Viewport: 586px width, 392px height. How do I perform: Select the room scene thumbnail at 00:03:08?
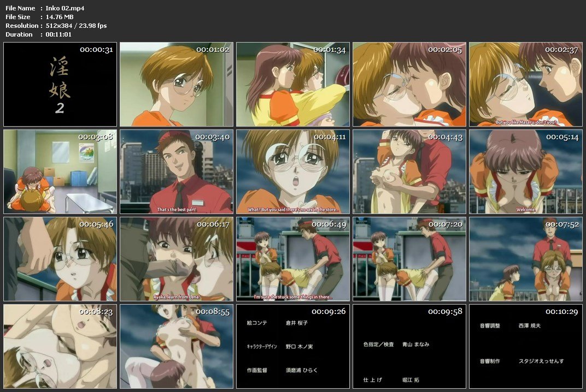point(60,172)
